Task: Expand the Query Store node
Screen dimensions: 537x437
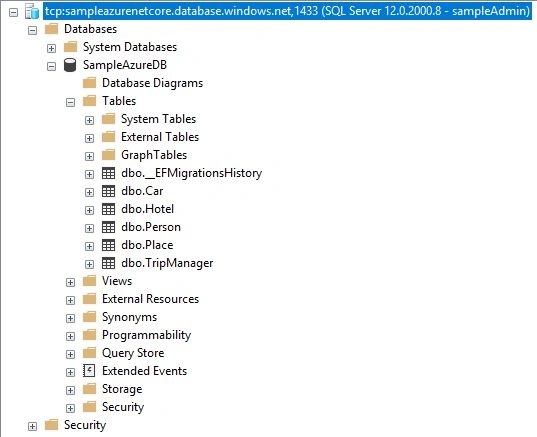Action: point(71,354)
